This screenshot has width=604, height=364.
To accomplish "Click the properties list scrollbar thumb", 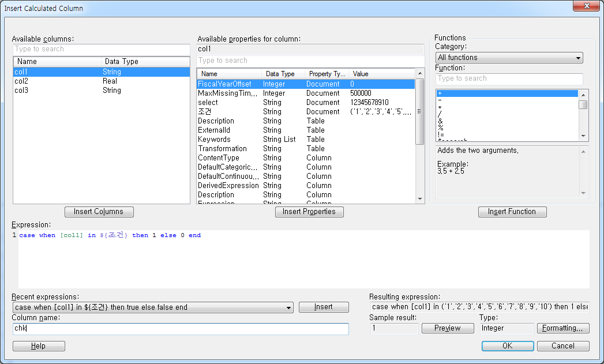I will (x=420, y=111).
